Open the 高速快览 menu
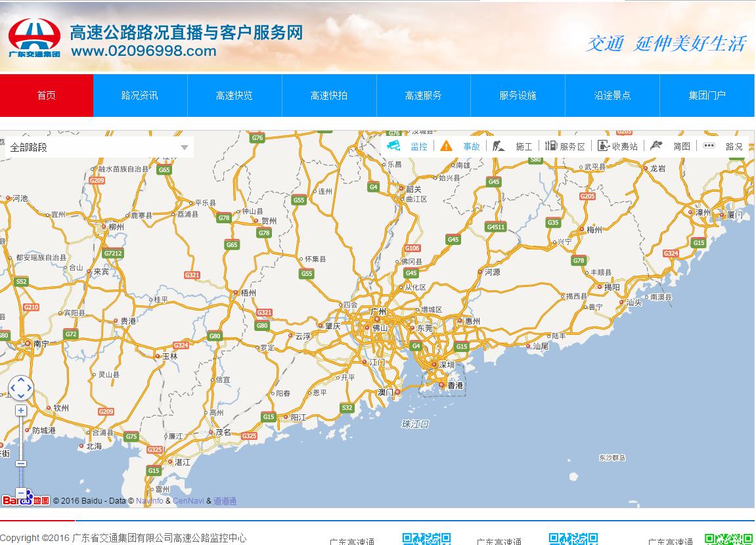756x545 pixels. point(234,95)
